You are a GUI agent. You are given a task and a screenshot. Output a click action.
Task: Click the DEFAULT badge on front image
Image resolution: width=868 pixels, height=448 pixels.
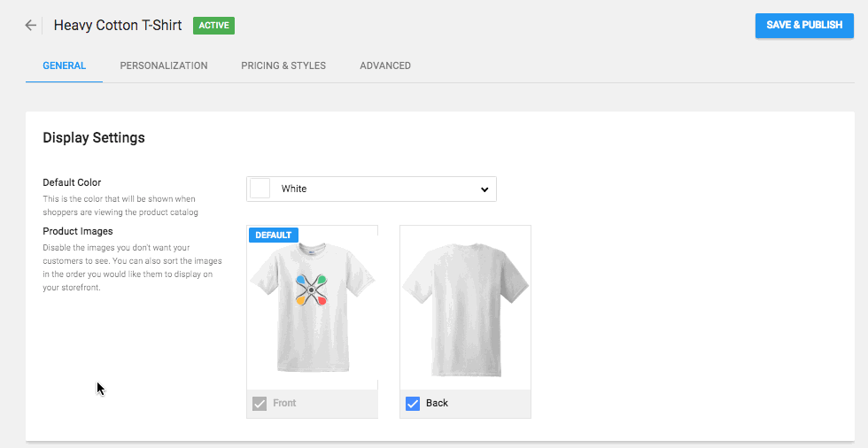pos(274,235)
